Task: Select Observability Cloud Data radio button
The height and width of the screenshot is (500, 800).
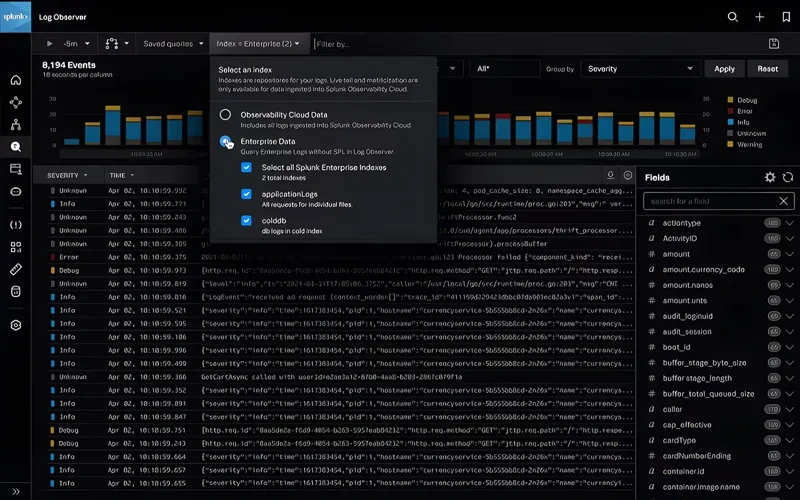Action: point(225,115)
